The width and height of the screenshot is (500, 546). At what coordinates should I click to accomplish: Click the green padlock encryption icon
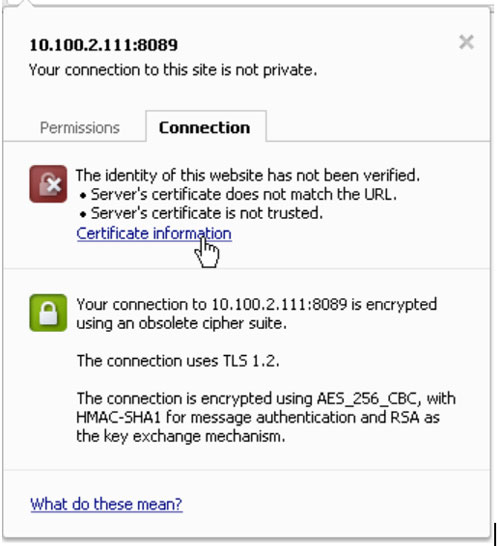click(48, 313)
